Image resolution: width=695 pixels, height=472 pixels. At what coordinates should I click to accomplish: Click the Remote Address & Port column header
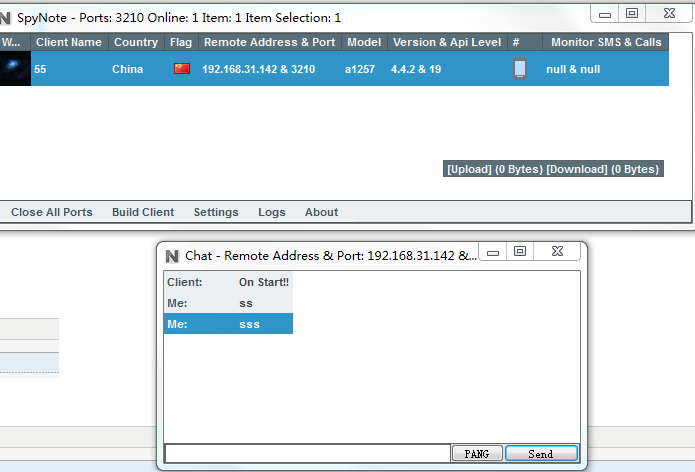coord(269,42)
